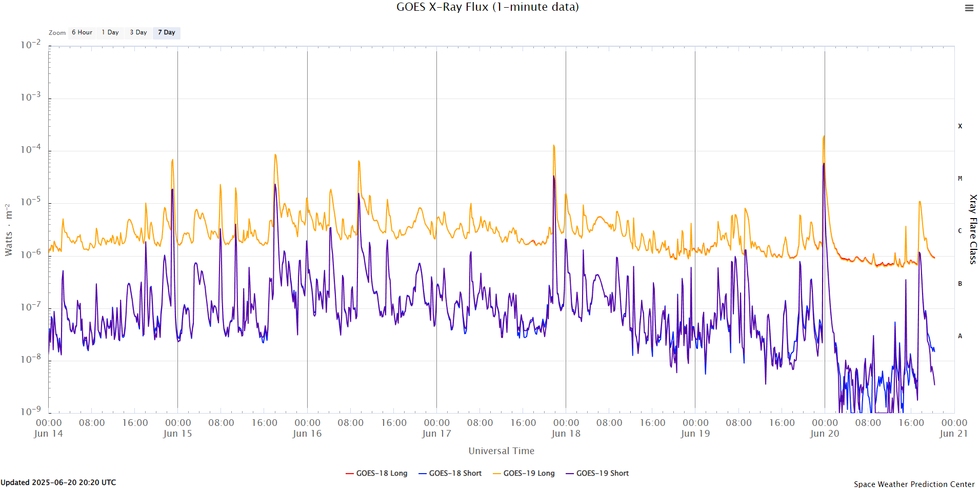This screenshot has height=488, width=980.
Task: Select the 6 Hour zoom range
Action: pos(82,32)
